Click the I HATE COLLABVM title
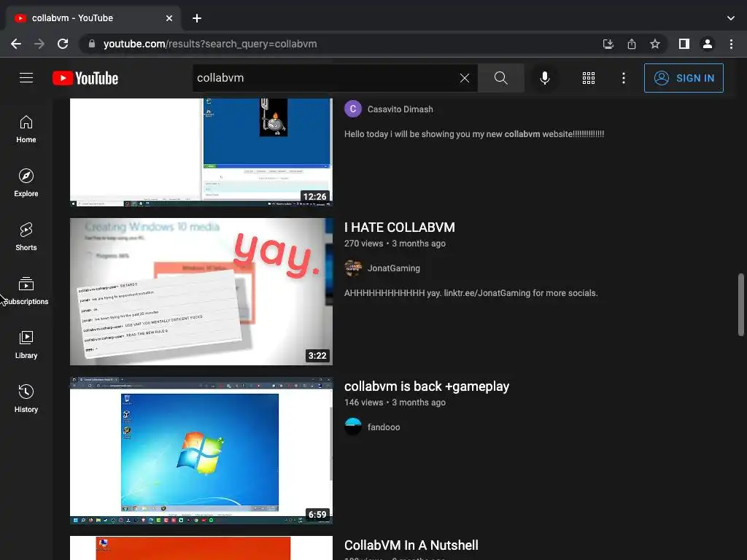The height and width of the screenshot is (560, 747). 399,227
